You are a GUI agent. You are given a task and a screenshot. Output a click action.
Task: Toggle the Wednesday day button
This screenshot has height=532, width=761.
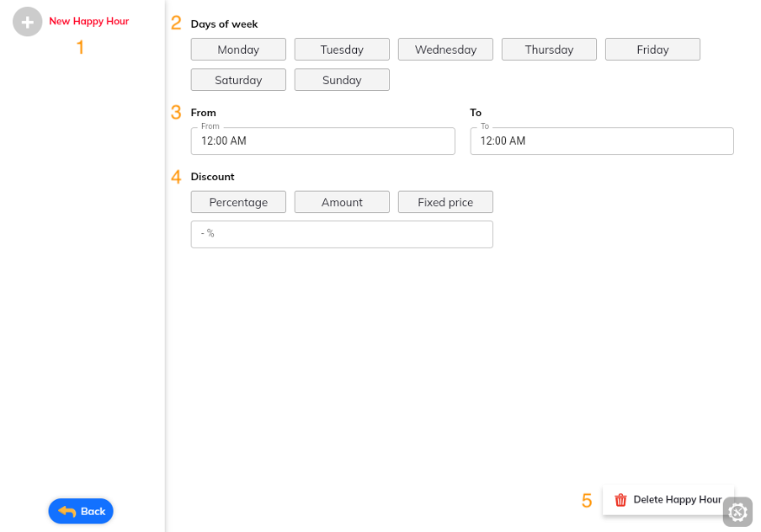[445, 50]
